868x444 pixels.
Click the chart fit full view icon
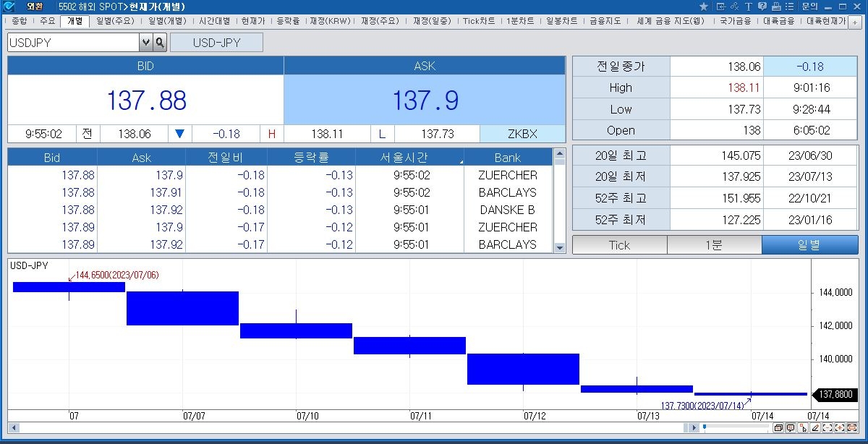pos(852,428)
